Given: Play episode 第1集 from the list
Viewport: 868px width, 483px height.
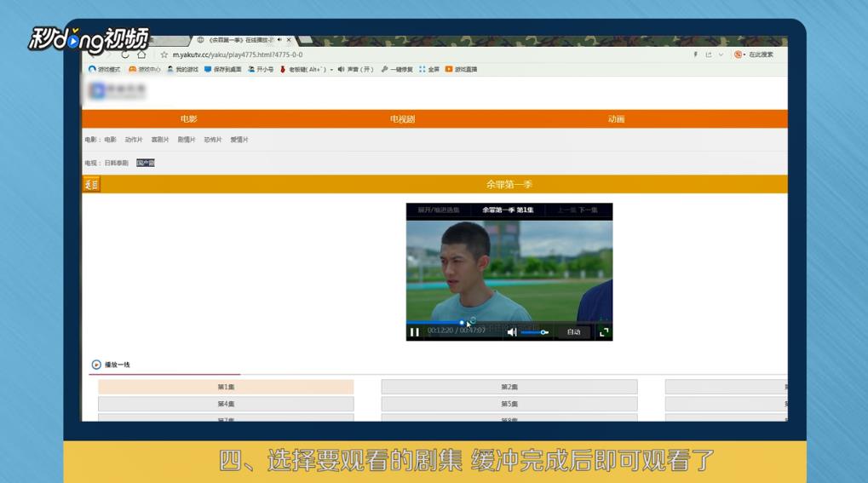Looking at the screenshot, I should (x=226, y=387).
